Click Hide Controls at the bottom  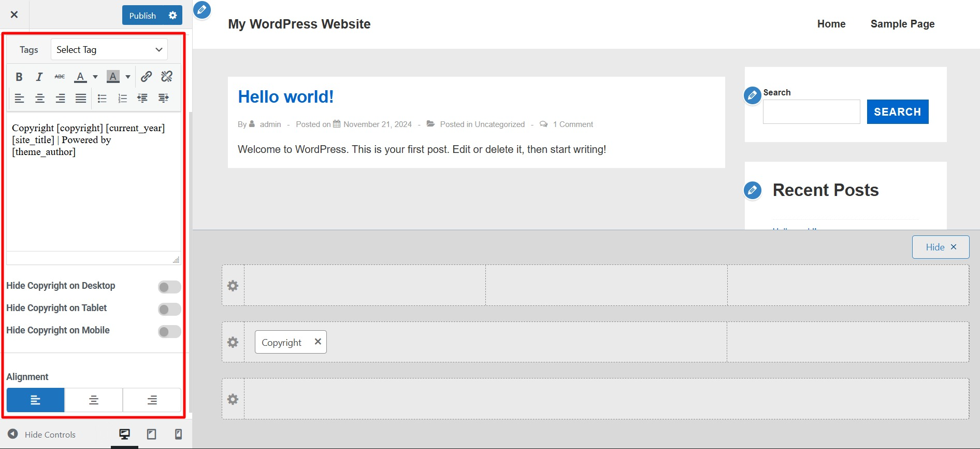tap(41, 434)
